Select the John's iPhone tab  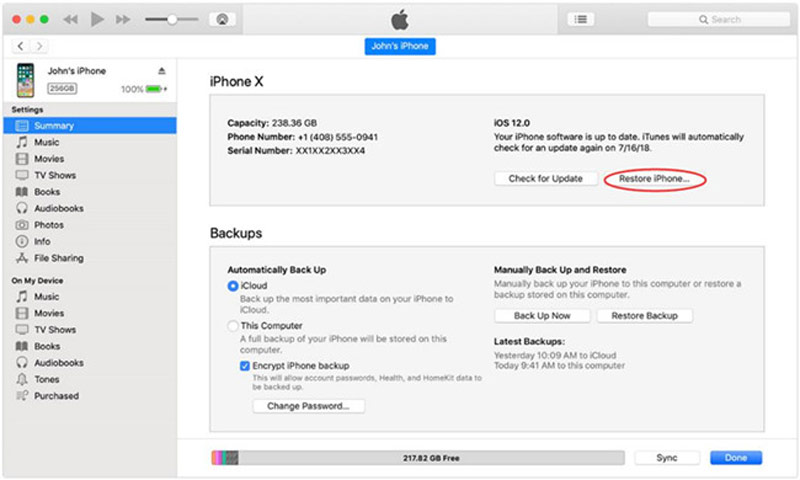pyautogui.click(x=400, y=47)
